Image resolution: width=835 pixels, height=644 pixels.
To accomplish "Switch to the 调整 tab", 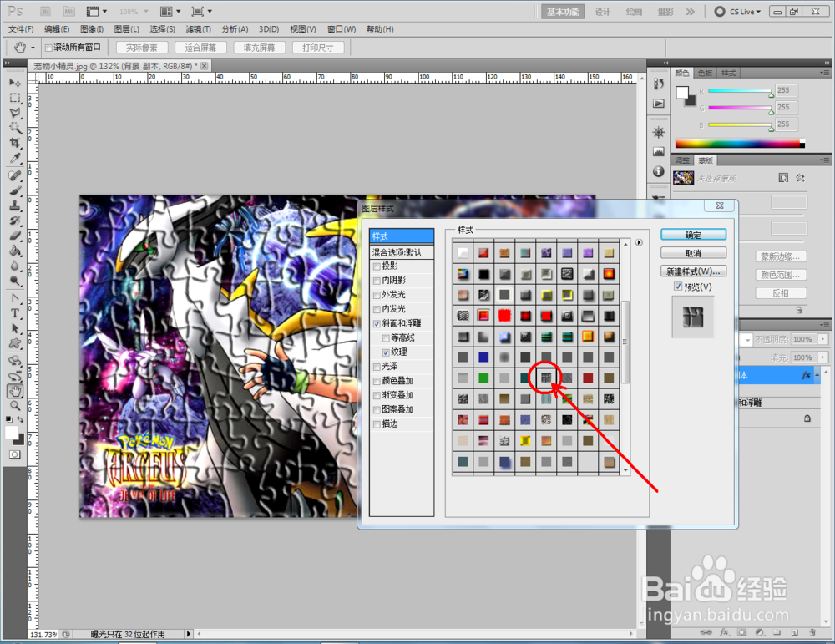I will [682, 160].
